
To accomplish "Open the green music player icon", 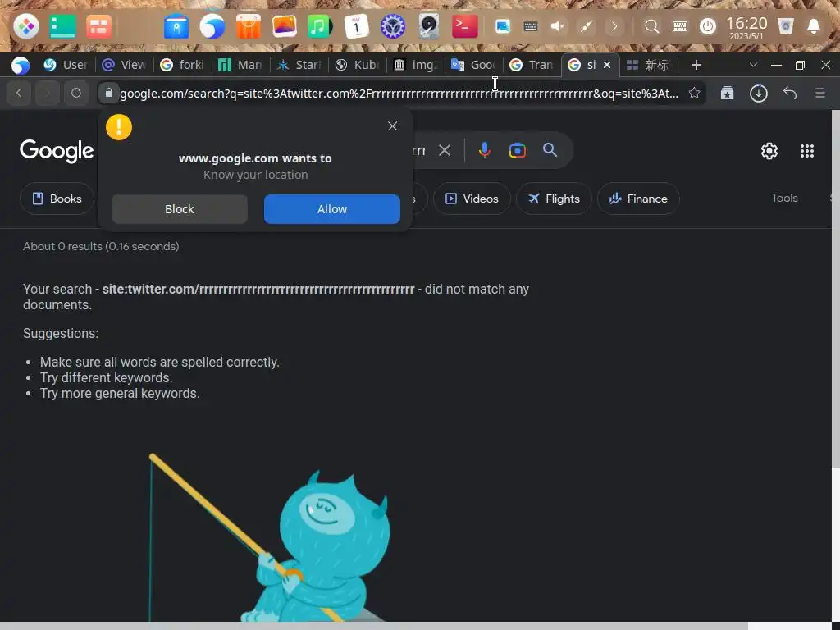I will pyautogui.click(x=320, y=26).
